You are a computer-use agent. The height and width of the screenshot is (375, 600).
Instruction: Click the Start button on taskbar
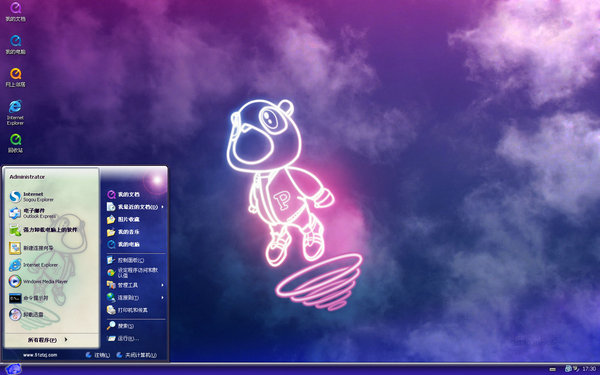[x=13, y=369]
